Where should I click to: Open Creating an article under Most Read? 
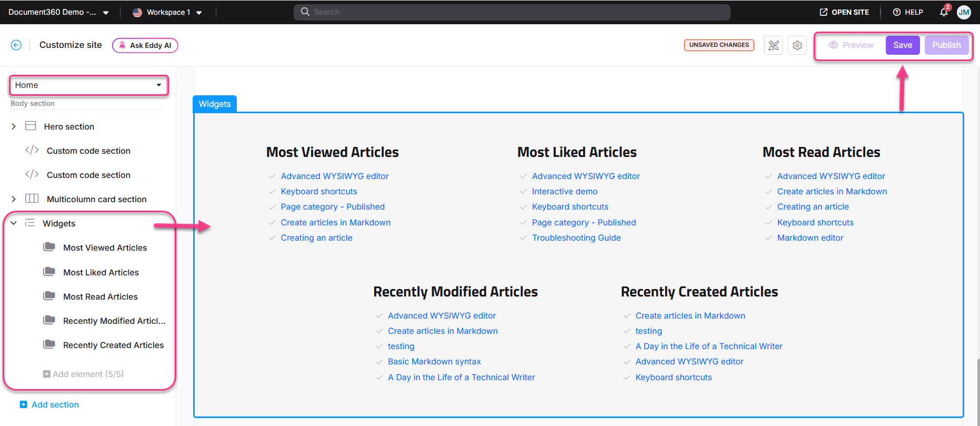813,207
